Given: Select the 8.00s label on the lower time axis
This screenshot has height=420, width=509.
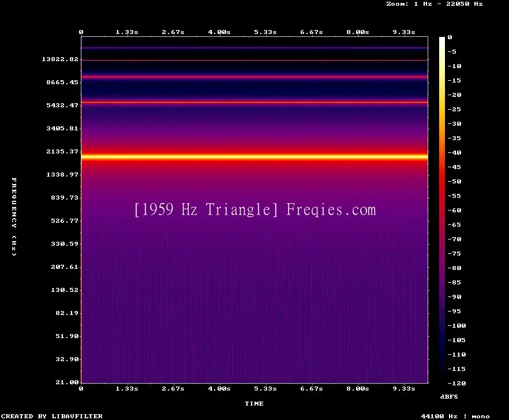Looking at the screenshot, I should point(357,388).
